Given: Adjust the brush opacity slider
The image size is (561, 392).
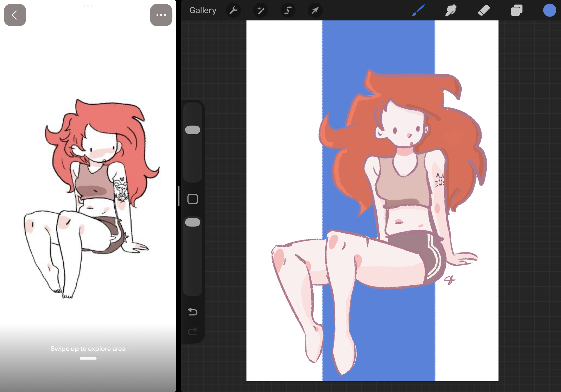Looking at the screenshot, I should point(193,222).
